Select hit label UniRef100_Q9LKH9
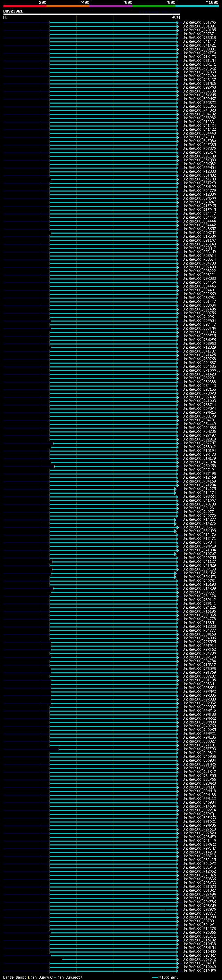The image size is (222, 980). click(x=199, y=156)
